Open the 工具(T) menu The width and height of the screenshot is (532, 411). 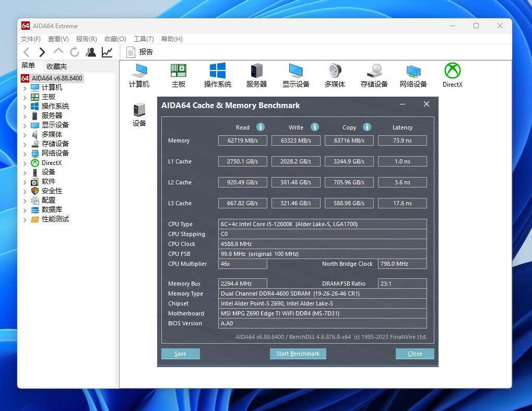point(143,39)
